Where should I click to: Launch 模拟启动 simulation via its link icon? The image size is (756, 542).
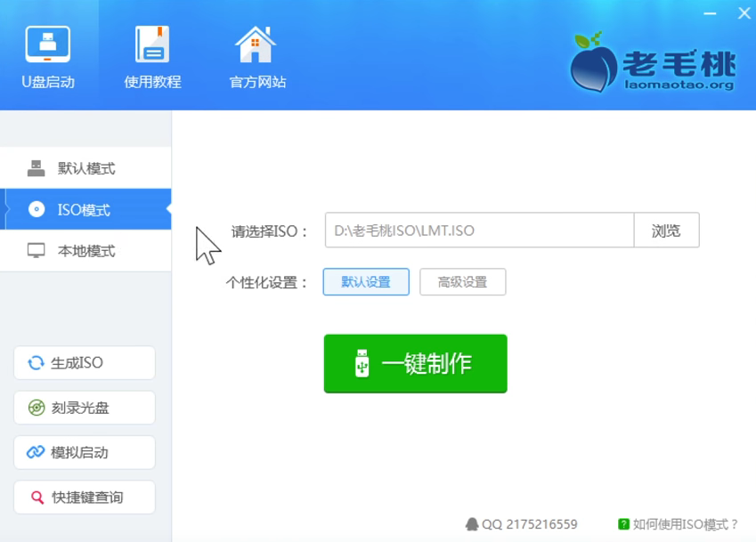(x=36, y=452)
